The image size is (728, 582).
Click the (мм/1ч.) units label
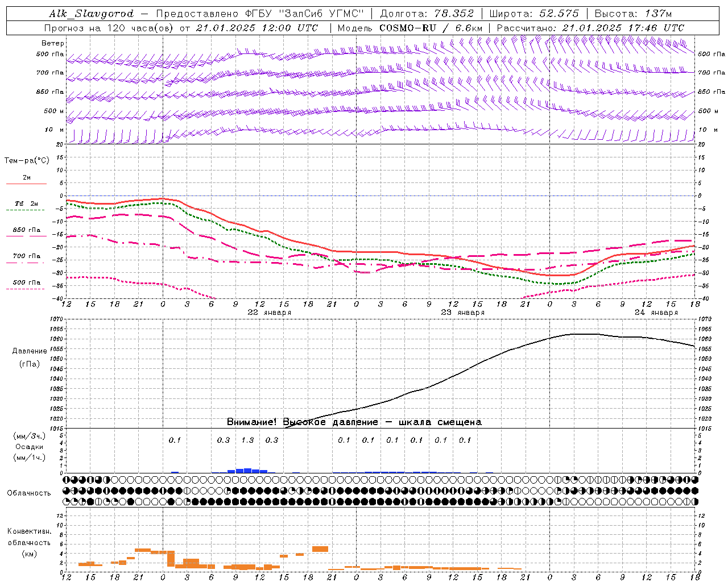click(30, 458)
